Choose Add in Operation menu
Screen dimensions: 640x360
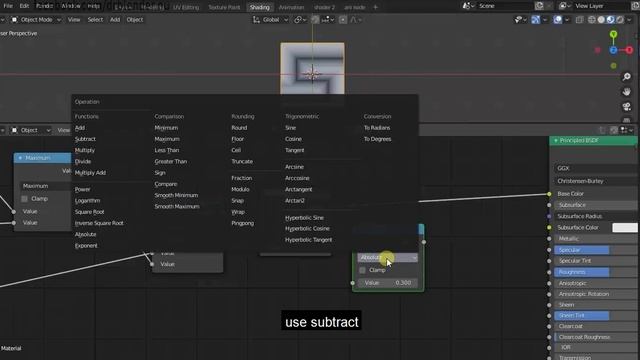click(x=80, y=128)
